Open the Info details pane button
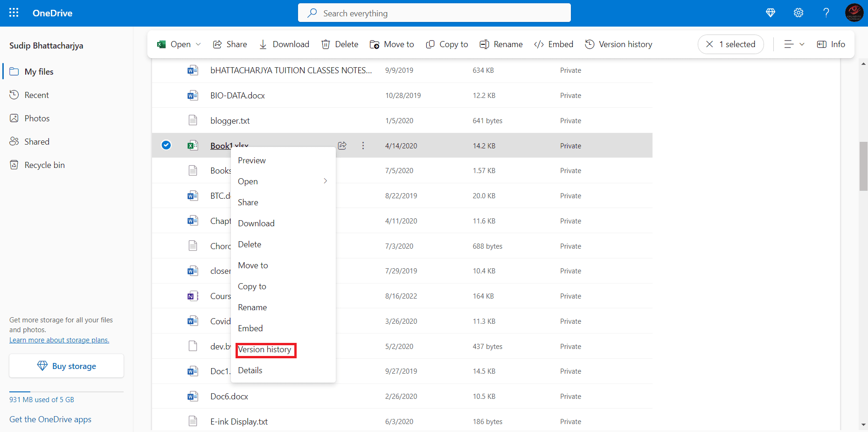868x432 pixels. point(831,44)
